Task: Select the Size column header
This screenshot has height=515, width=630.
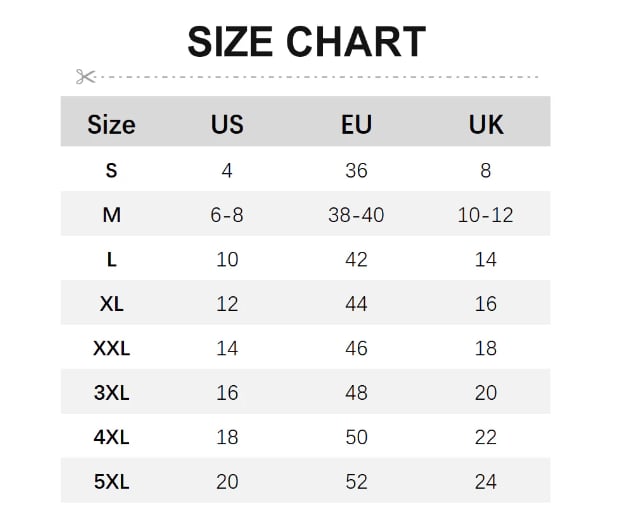Action: 111,125
